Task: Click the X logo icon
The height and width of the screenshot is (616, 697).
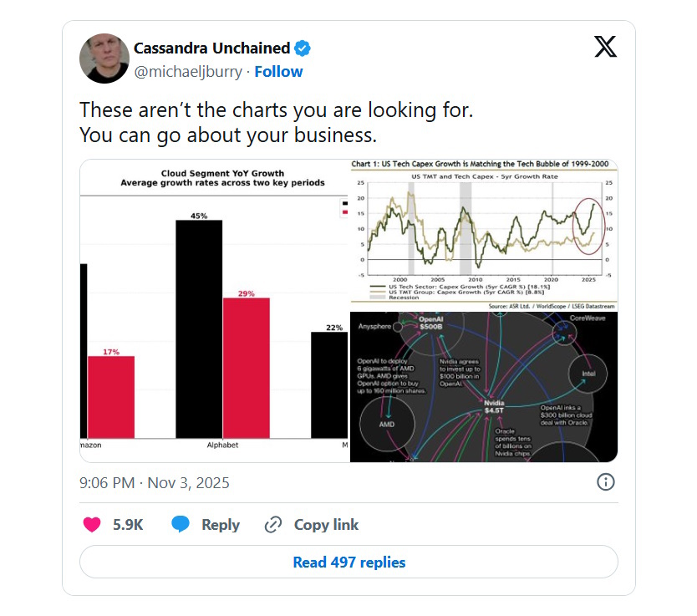Action: [605, 46]
